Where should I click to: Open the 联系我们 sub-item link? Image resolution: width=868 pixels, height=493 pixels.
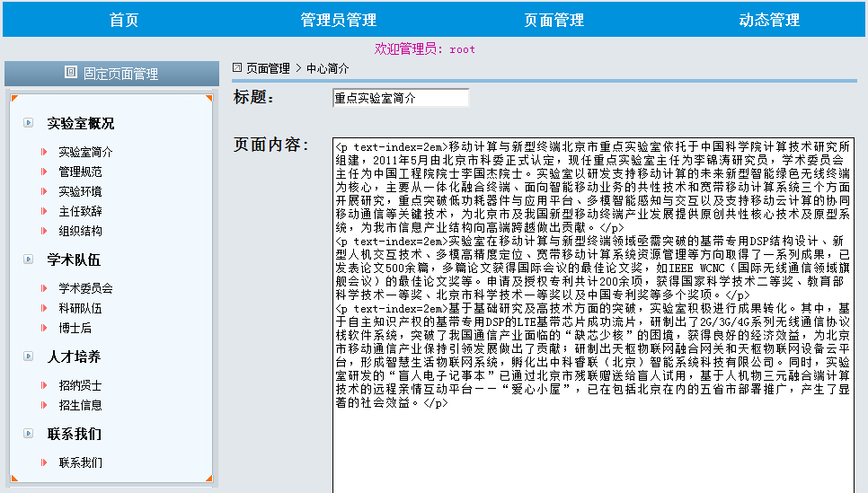[80, 462]
